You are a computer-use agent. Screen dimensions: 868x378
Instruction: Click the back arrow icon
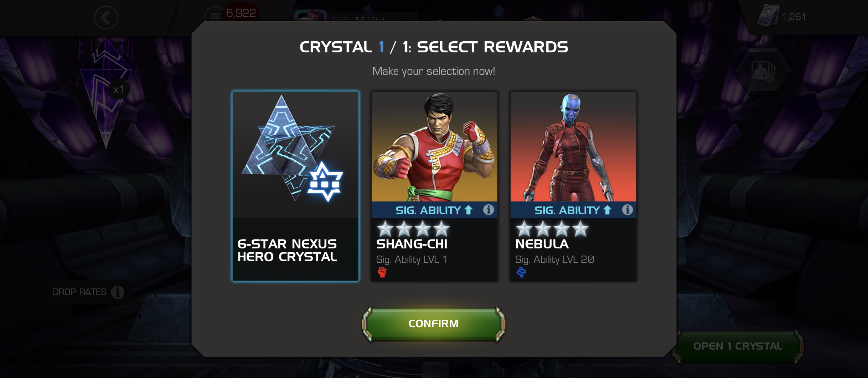click(x=106, y=17)
